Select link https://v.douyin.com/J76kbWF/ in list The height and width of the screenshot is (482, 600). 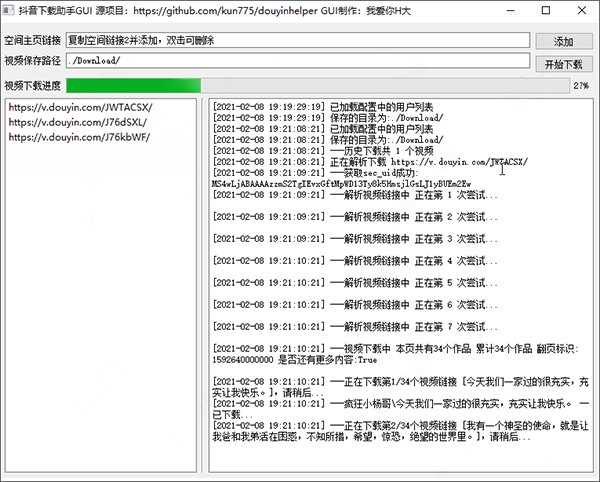[x=79, y=137]
